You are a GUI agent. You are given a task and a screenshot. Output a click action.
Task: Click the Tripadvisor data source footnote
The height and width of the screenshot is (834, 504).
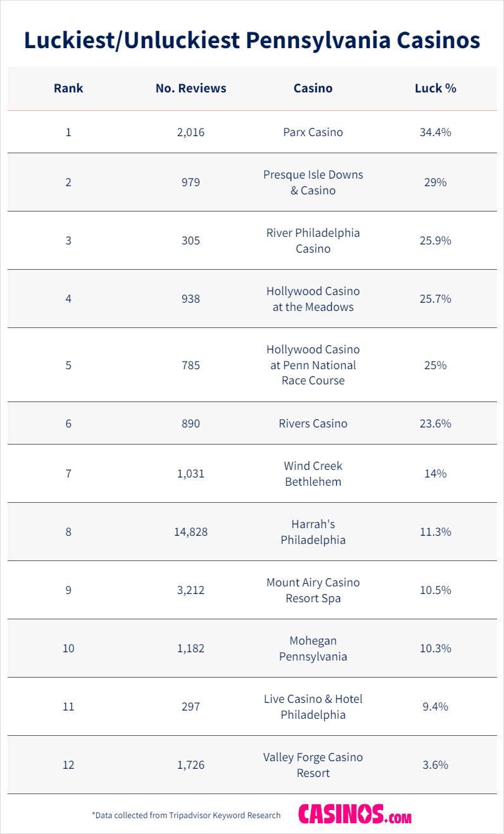pos(186,815)
